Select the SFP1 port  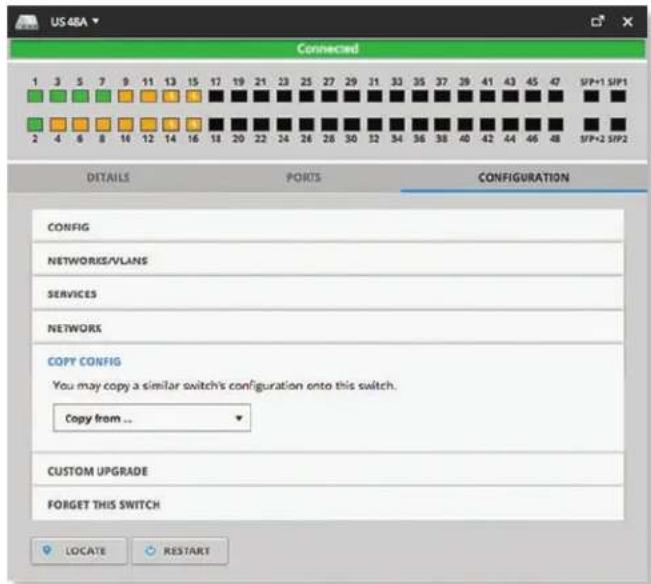(x=618, y=96)
